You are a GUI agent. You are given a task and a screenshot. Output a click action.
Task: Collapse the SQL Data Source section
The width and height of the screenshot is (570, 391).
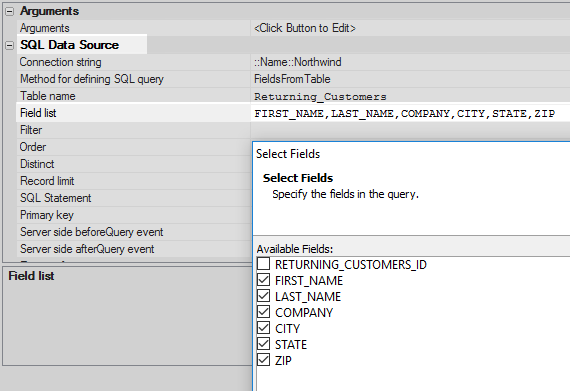(x=9, y=45)
